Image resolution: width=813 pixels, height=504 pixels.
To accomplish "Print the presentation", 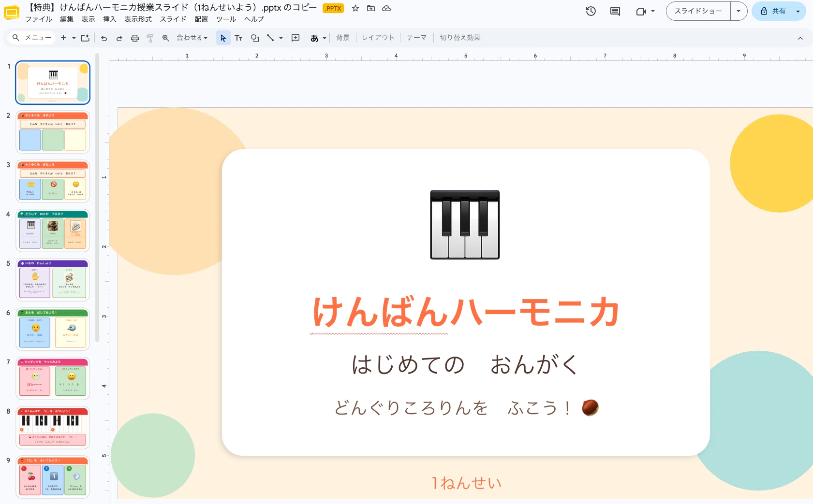I will [x=135, y=38].
